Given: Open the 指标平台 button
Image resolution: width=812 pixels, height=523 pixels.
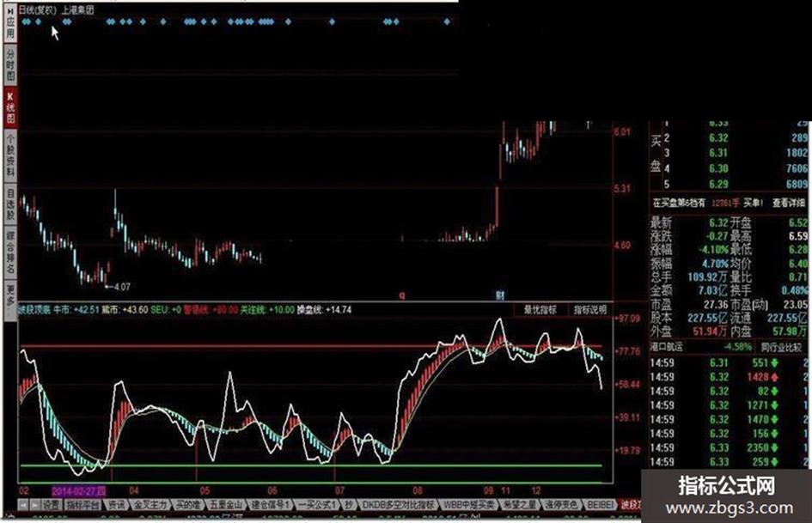Looking at the screenshot, I should point(82,504).
